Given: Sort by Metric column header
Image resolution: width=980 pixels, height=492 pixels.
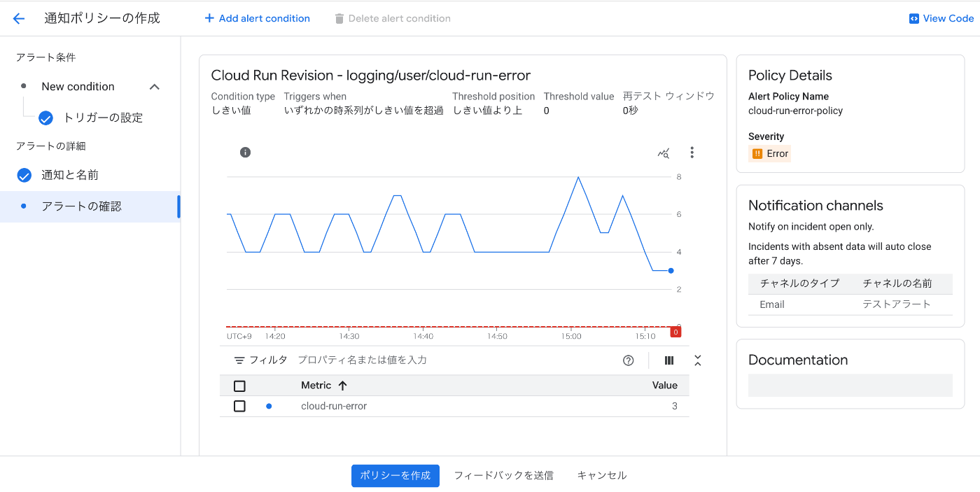Looking at the screenshot, I should point(316,386).
